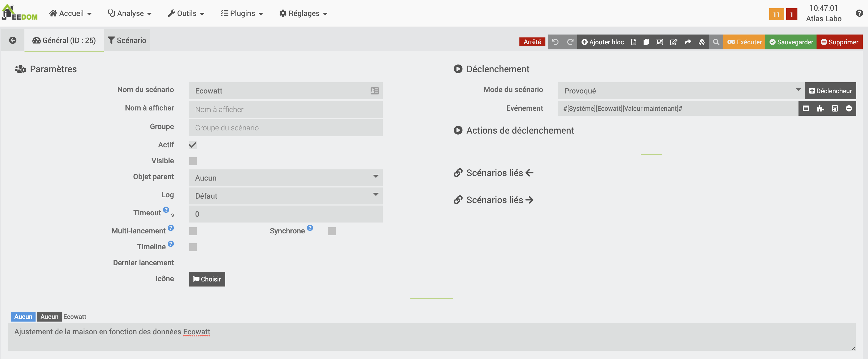Click the Nom à afficher field

(x=286, y=109)
